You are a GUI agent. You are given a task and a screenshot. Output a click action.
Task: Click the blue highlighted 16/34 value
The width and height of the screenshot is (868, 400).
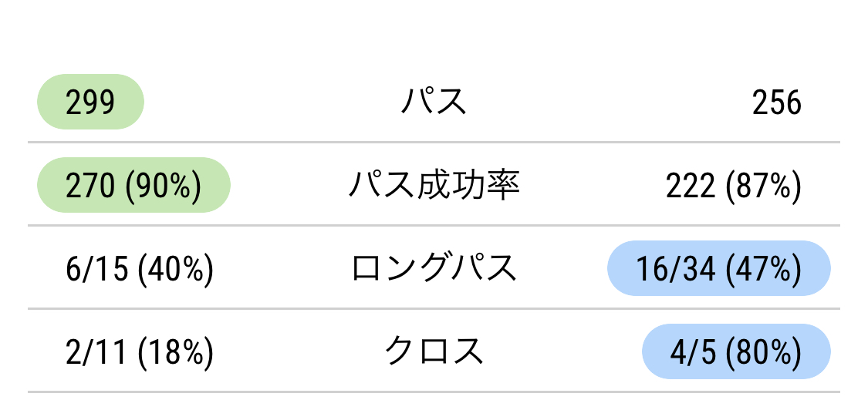click(674, 269)
